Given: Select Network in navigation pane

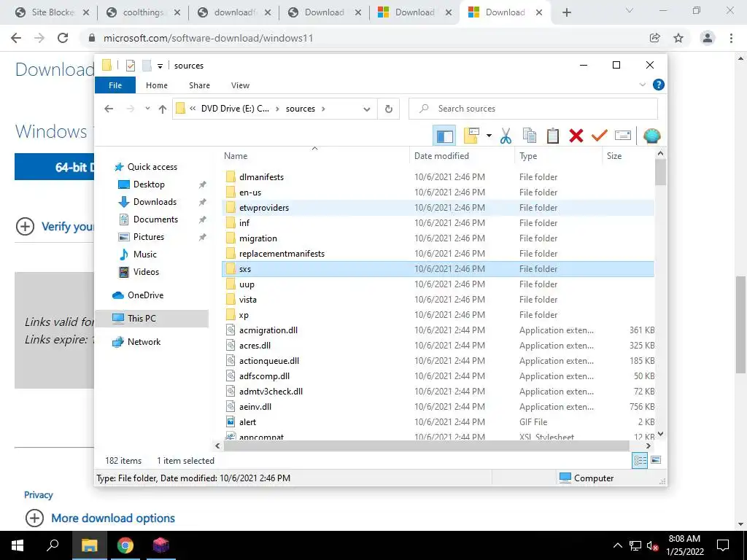Looking at the screenshot, I should (144, 342).
